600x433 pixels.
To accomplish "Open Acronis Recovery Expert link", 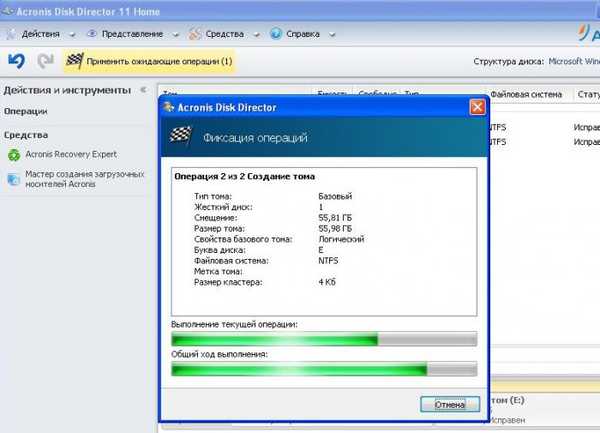I will [71, 154].
